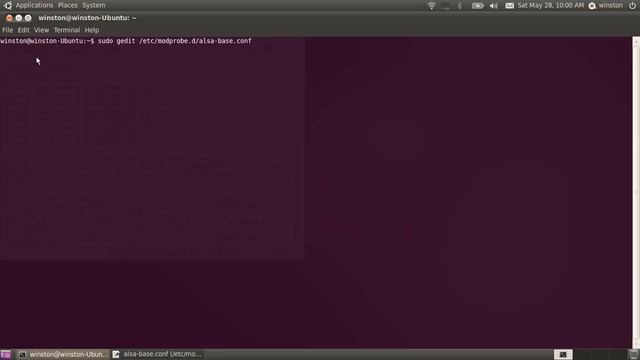Switch to winston@winston-Ubuntu terminal taskbar item
Viewport: 640px width, 360px height.
64,354
